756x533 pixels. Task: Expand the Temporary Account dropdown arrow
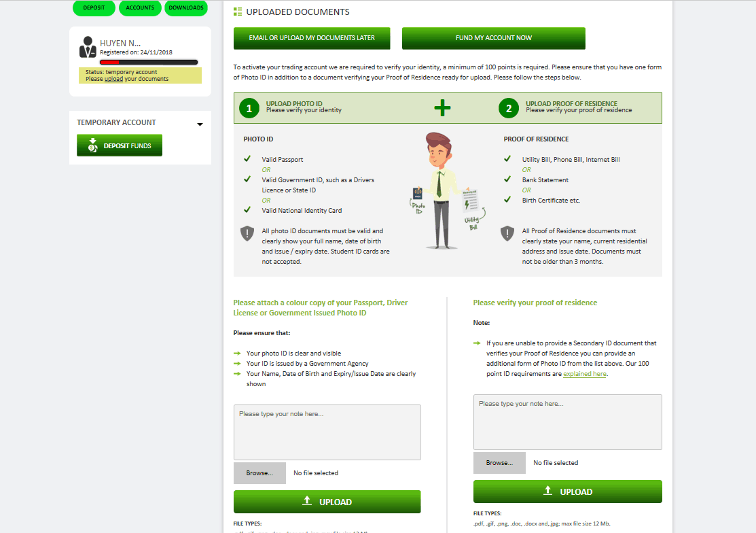200,124
